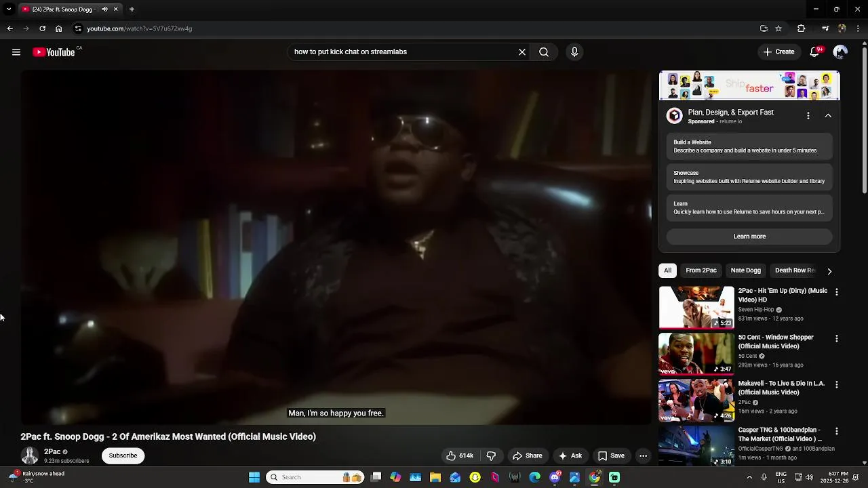Open the Create menu

pos(778,52)
